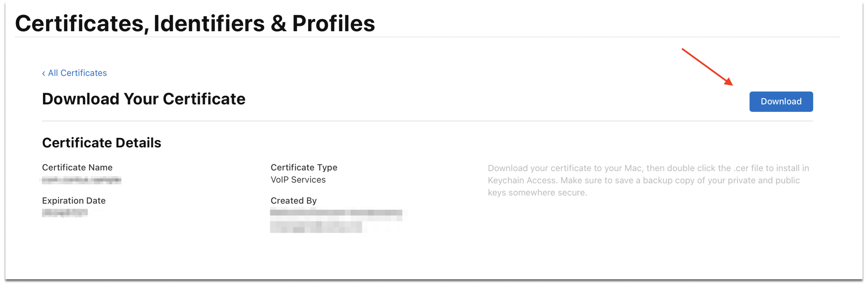Click the Created By label

[293, 200]
